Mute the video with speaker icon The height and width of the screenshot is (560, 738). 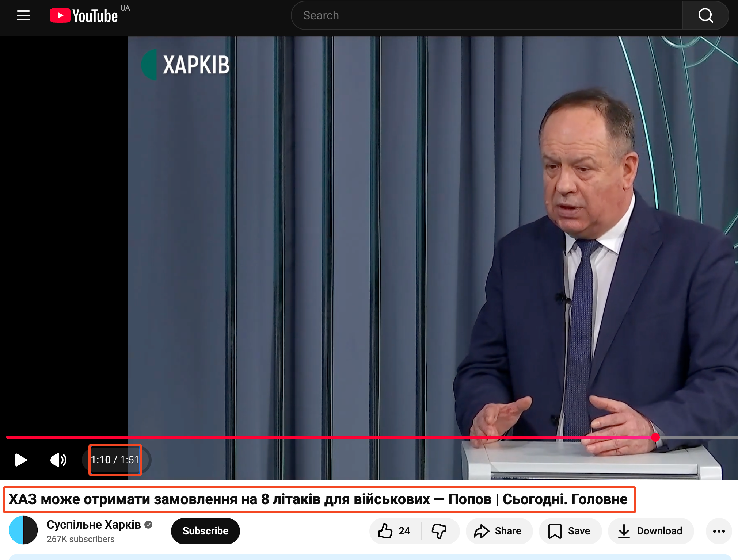click(x=58, y=460)
